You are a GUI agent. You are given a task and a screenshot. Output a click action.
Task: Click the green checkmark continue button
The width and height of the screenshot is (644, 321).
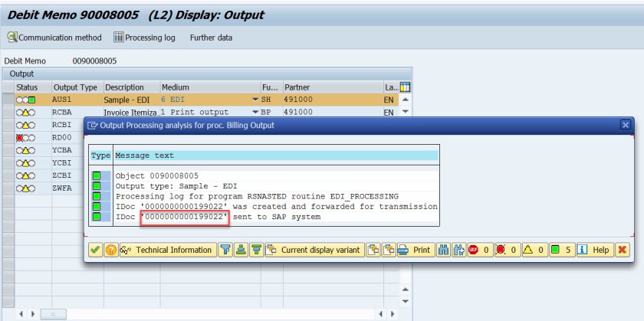tap(96, 250)
